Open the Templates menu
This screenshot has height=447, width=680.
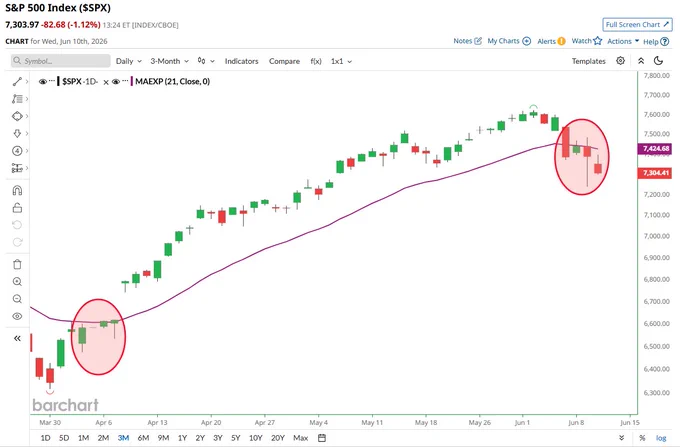[588, 61]
